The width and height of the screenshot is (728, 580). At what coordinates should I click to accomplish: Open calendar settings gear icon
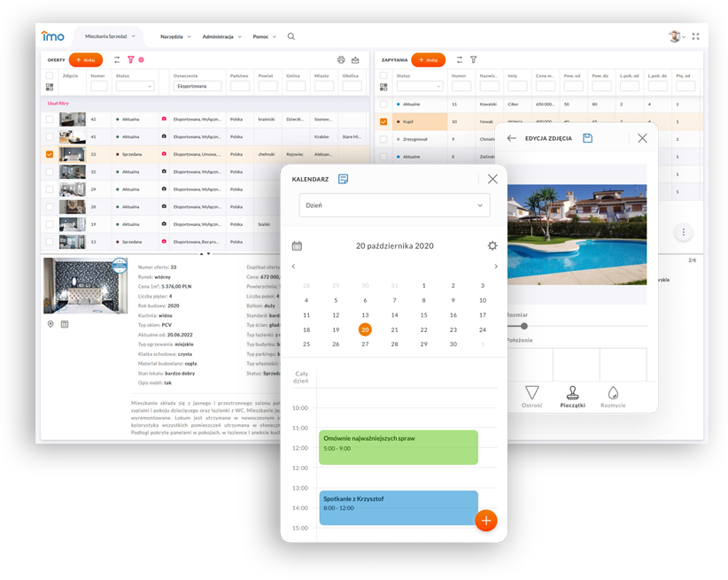point(492,246)
